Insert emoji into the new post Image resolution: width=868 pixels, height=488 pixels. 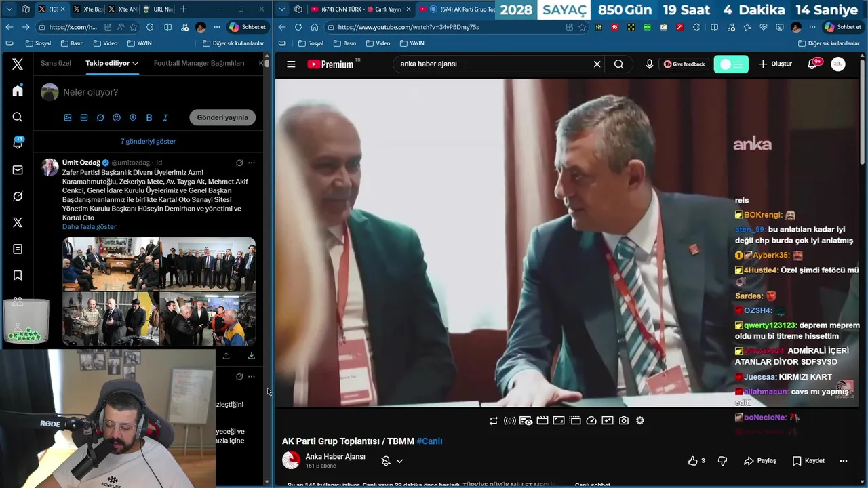[x=117, y=117]
